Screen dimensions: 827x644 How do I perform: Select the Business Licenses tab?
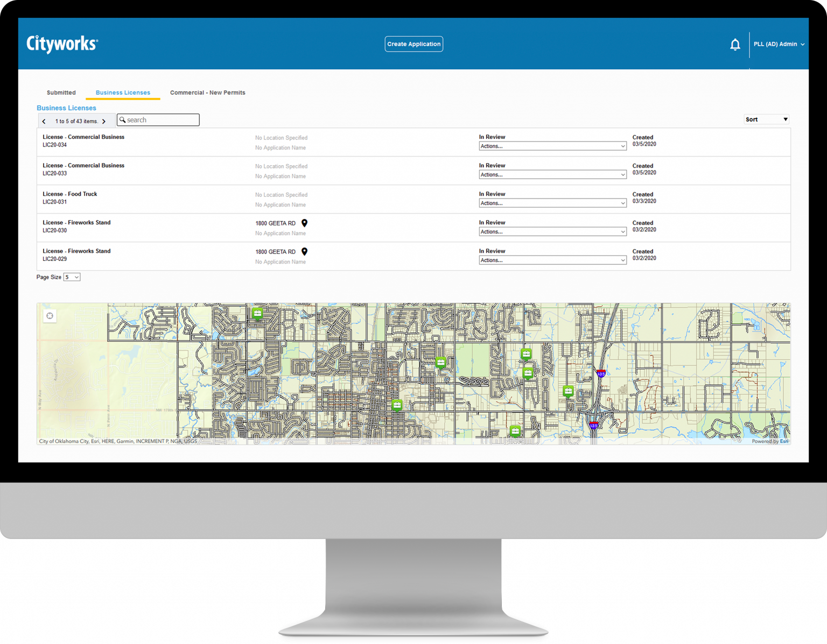point(123,93)
